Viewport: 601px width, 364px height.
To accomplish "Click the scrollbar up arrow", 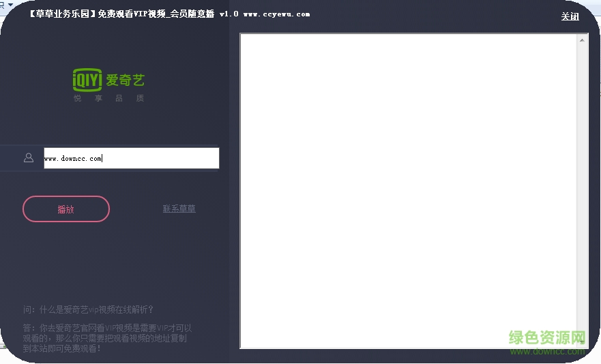I will tap(582, 40).
